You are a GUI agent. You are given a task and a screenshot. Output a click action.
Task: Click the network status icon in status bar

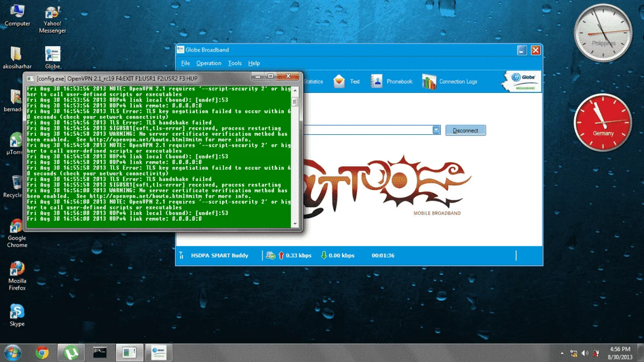[x=270, y=255]
